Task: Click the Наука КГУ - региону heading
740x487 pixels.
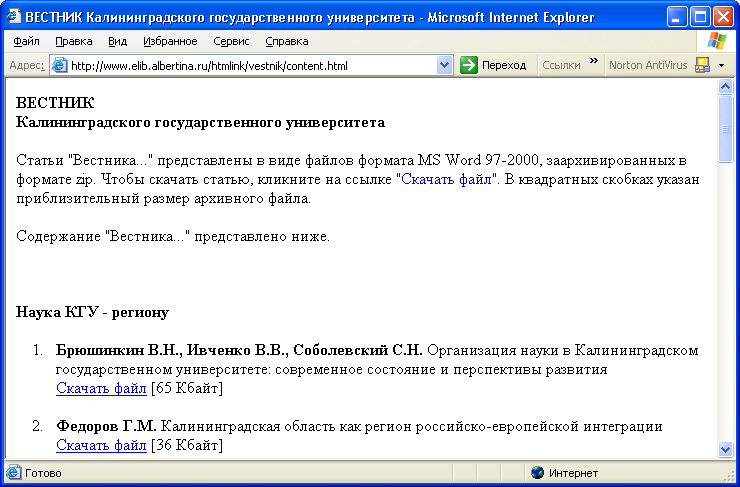Action: [92, 313]
